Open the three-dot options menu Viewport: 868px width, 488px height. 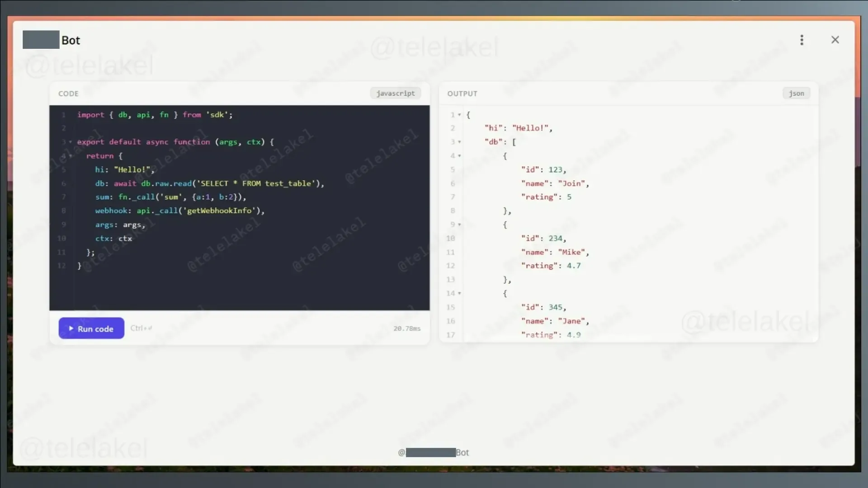802,40
